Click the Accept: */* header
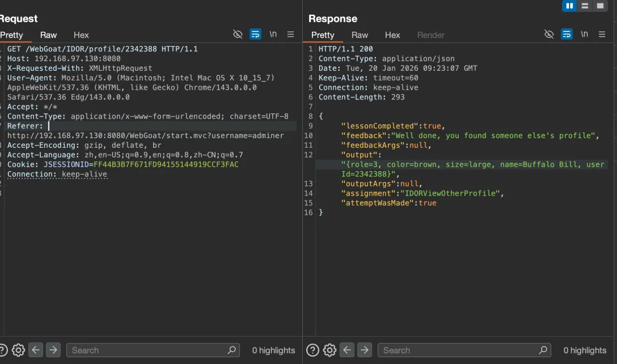This screenshot has height=364, width=617. [32, 107]
